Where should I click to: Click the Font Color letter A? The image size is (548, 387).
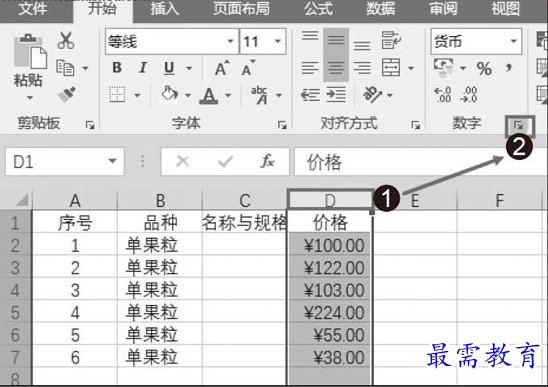pos(209,95)
